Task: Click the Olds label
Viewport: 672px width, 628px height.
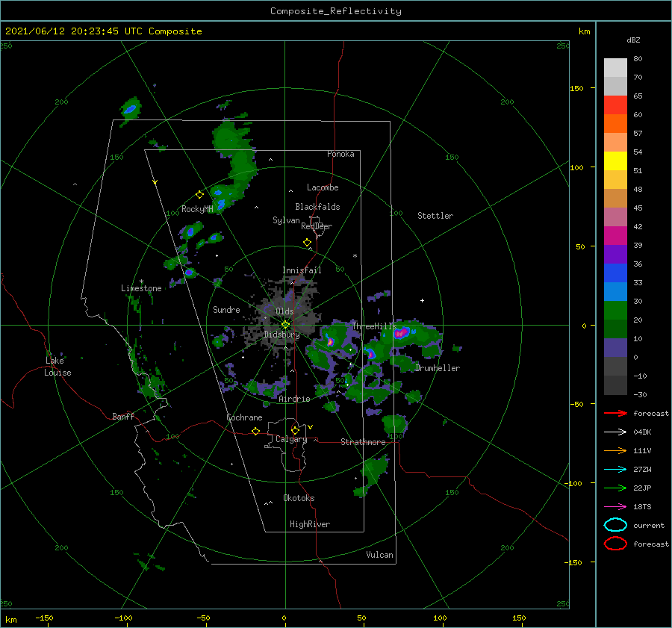Action: (x=284, y=311)
